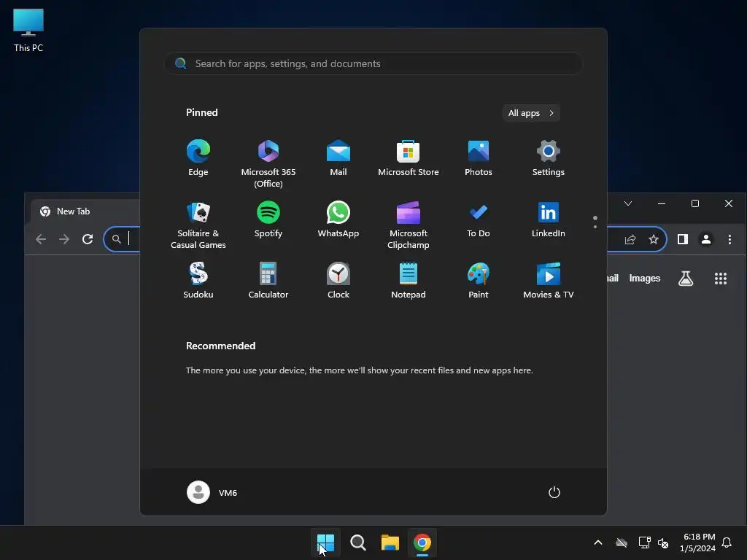Click the Start menu search box
Screen dimensions: 747x560
click(373, 63)
